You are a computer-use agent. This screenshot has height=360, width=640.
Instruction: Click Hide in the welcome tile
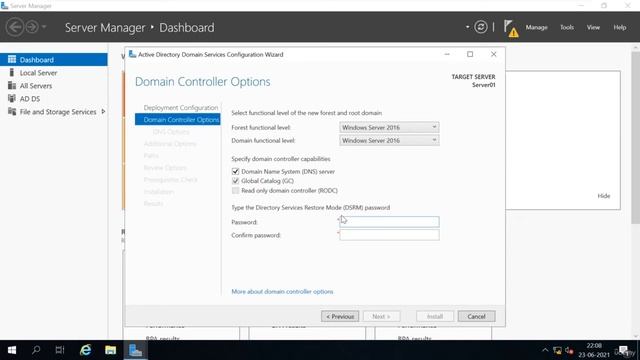point(604,196)
